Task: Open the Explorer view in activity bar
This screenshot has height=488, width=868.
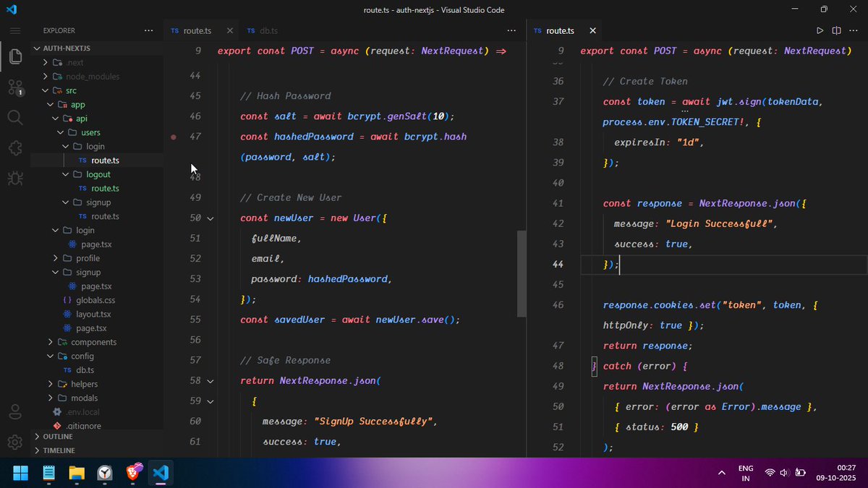Action: pos(15,56)
